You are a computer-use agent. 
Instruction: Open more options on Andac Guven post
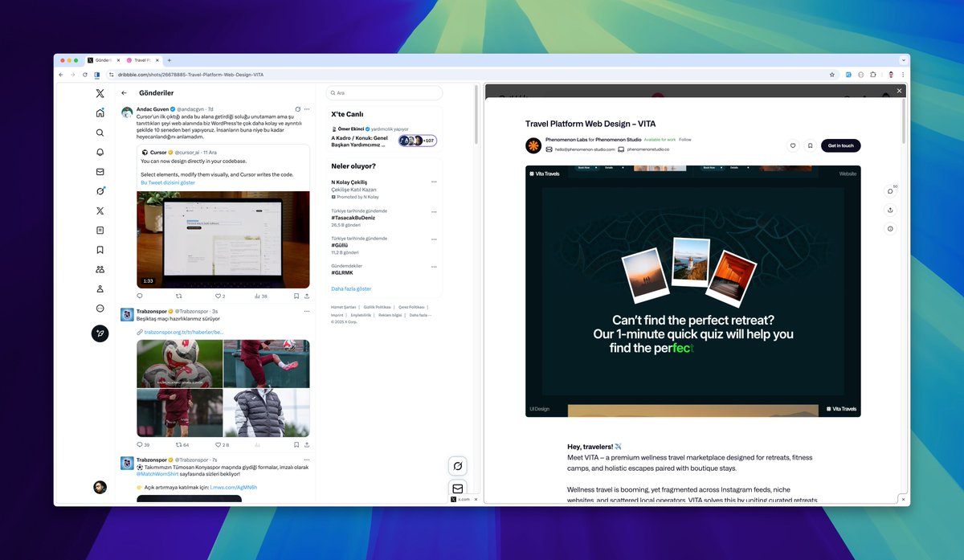307,108
